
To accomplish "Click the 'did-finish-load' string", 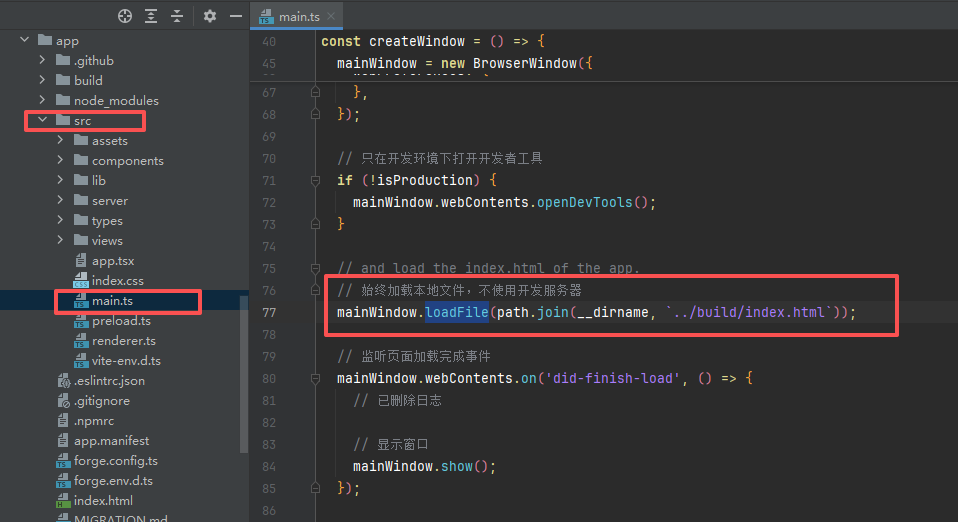I will coord(613,378).
